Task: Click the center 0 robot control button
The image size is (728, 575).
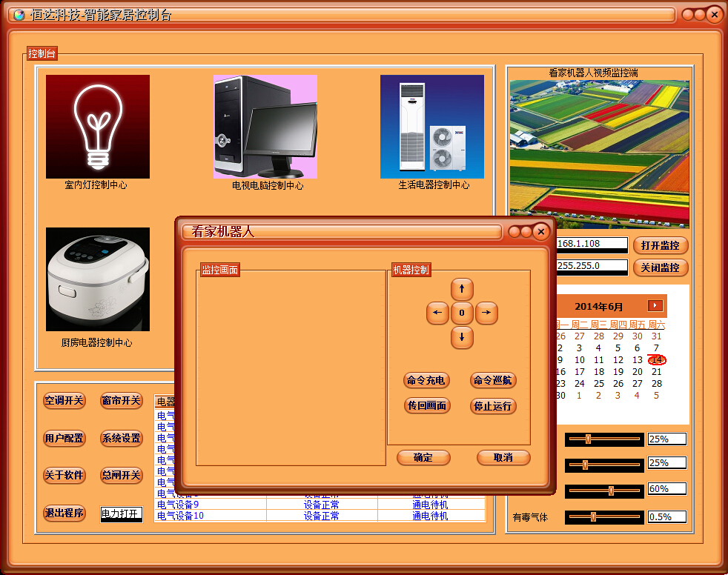Action: pos(462,313)
